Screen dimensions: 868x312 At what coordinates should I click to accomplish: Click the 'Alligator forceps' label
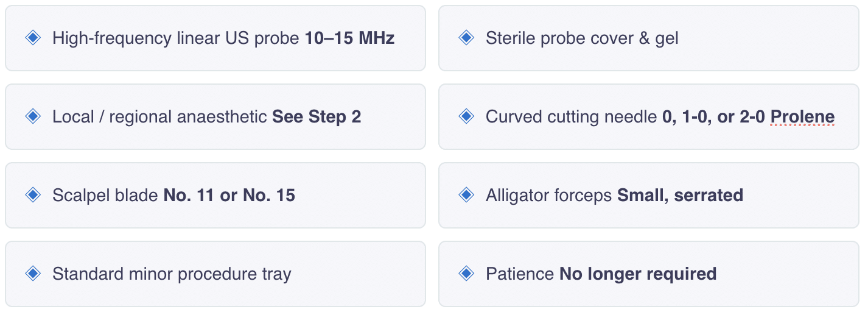[x=549, y=195]
